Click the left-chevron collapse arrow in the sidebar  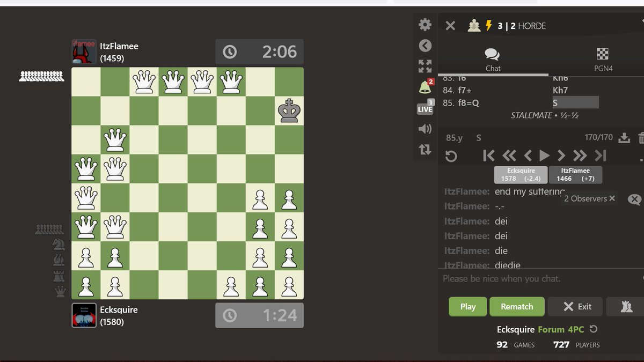click(425, 46)
